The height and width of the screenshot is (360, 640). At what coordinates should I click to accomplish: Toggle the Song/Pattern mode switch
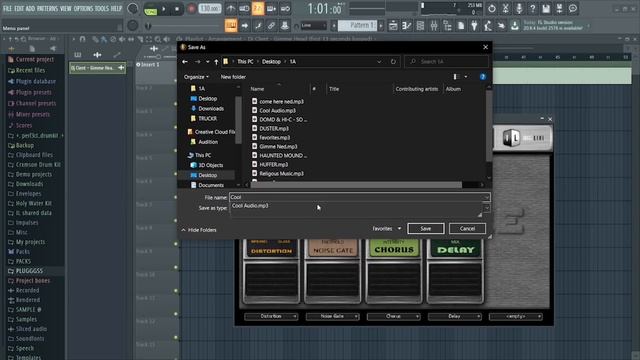pos(151,9)
